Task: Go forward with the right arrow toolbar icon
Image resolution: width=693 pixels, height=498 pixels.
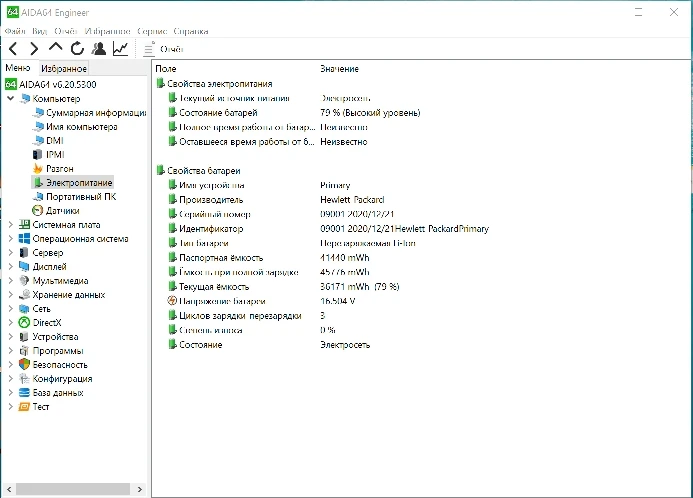Action: pos(34,49)
